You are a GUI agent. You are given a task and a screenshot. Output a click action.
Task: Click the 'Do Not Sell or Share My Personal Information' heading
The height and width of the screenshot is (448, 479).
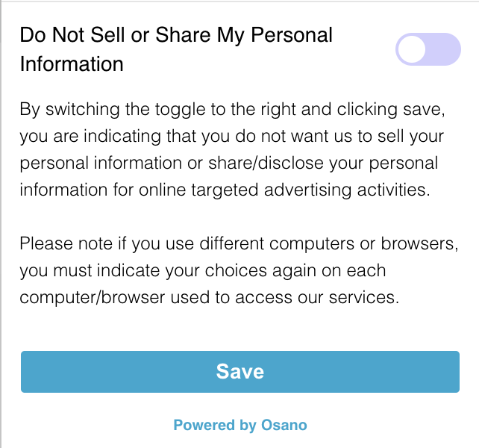point(176,49)
